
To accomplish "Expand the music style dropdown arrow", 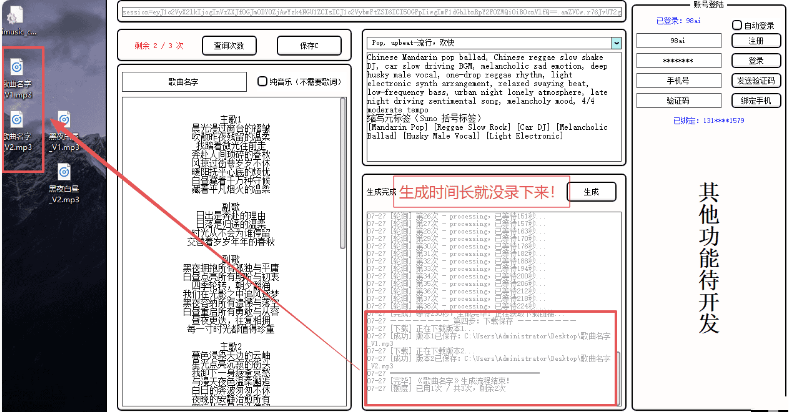I will pos(616,43).
